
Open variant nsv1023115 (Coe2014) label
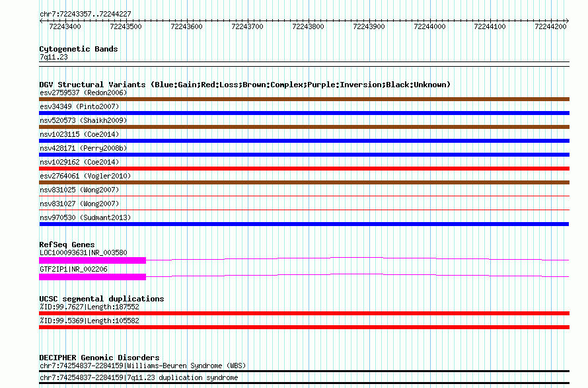(79, 134)
